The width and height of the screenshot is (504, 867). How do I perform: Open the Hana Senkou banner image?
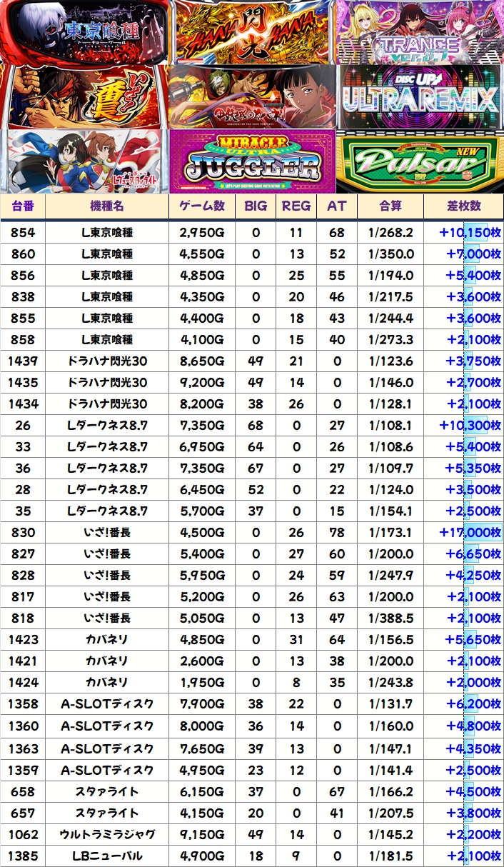(251, 32)
